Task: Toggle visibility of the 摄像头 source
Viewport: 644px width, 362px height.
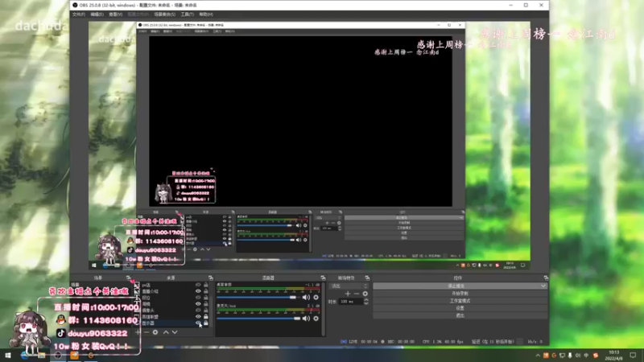Action: [198, 311]
